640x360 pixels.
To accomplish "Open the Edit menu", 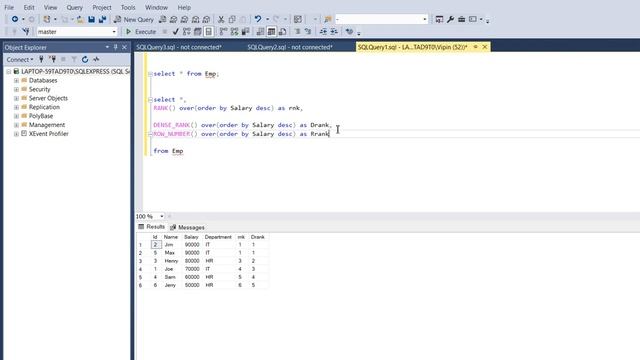I will (29, 7).
